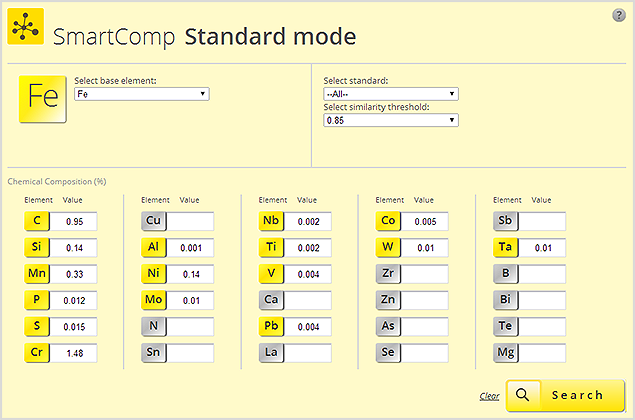Click the La element tile
The height and width of the screenshot is (420, 635).
pos(271,353)
